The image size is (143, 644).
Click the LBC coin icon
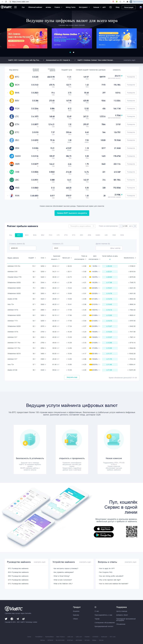pyautogui.click(x=12, y=180)
